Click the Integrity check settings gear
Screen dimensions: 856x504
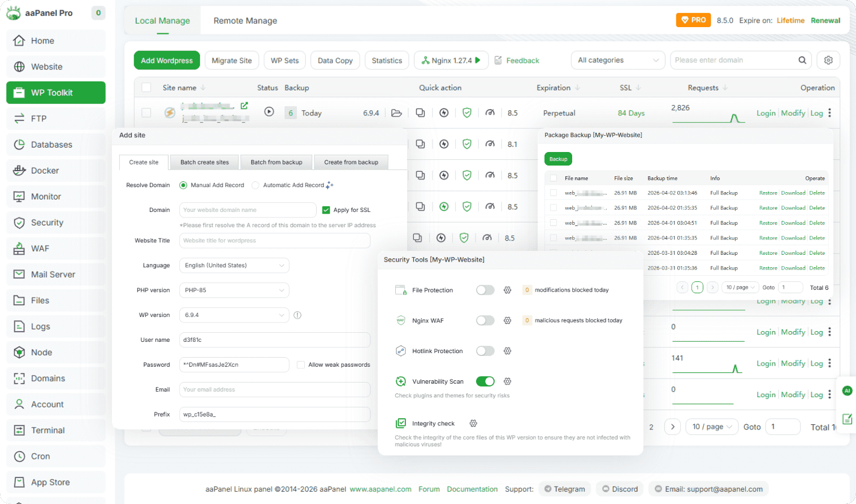(x=473, y=423)
